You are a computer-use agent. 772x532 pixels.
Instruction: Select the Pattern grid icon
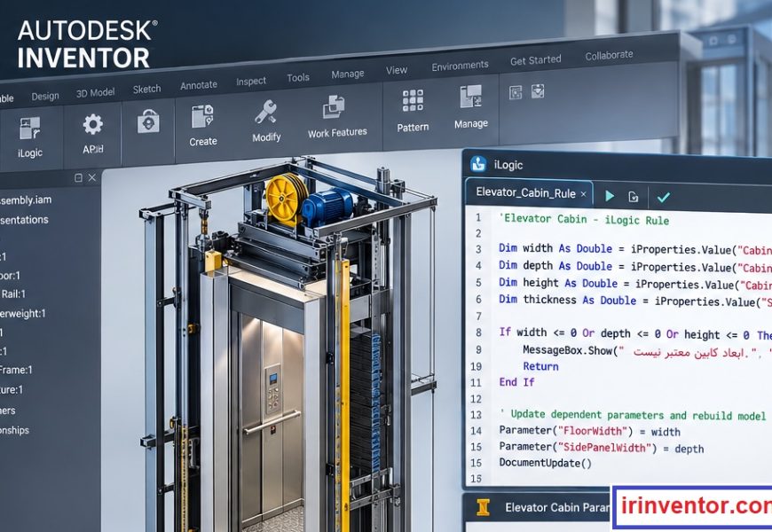tap(413, 100)
